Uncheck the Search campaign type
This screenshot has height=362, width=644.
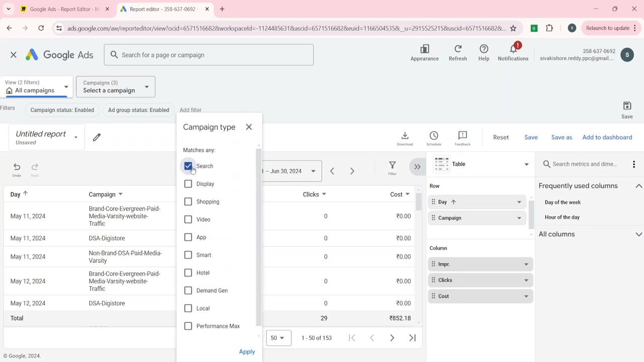coord(188,166)
